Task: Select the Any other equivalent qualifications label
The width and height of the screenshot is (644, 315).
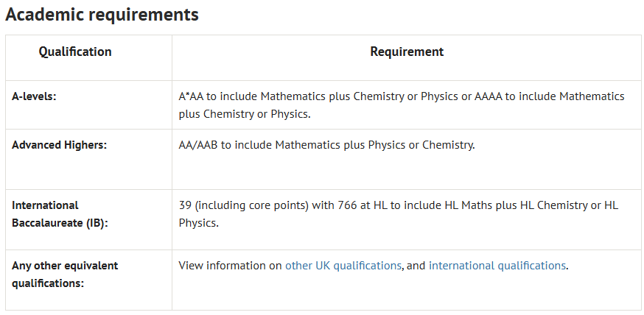Action: (65, 275)
